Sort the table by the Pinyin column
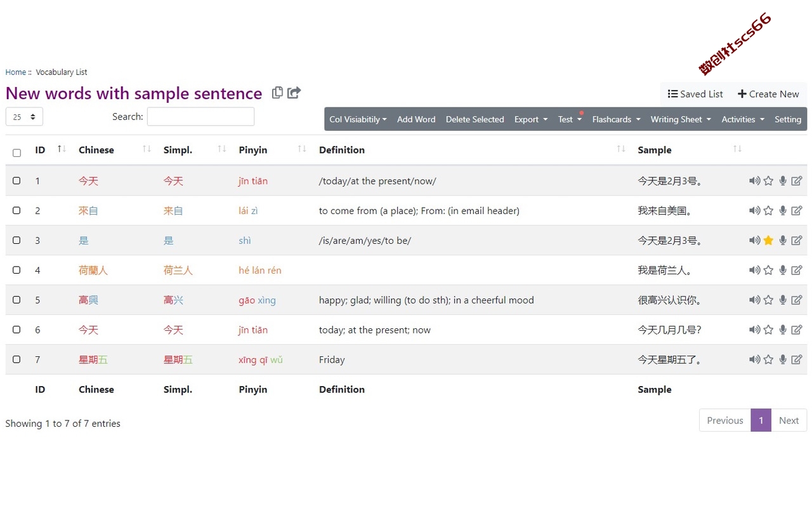This screenshot has width=812, height=508. tap(253, 150)
